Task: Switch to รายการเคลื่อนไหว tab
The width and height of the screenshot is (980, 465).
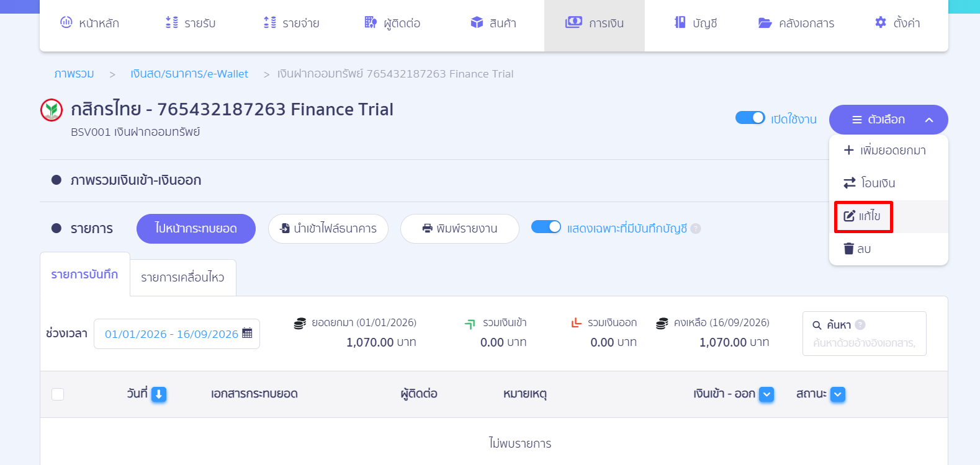Action: coord(182,277)
